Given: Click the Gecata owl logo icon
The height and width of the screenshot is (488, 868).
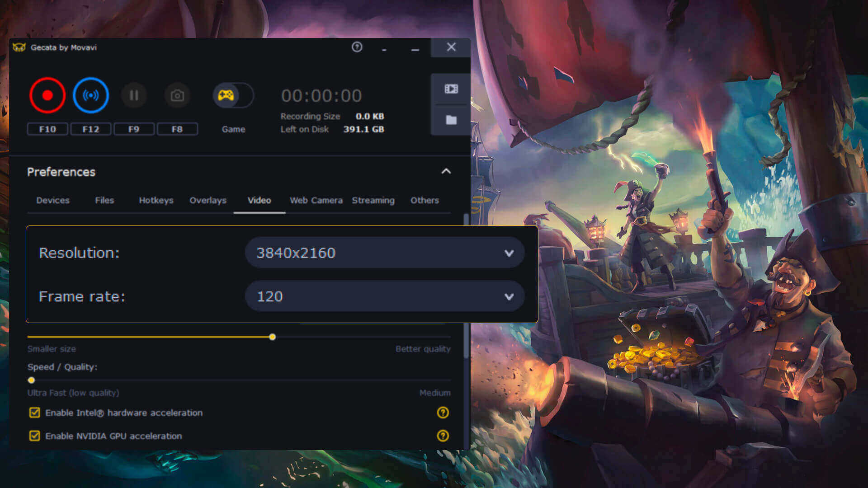Looking at the screenshot, I should 19,47.
